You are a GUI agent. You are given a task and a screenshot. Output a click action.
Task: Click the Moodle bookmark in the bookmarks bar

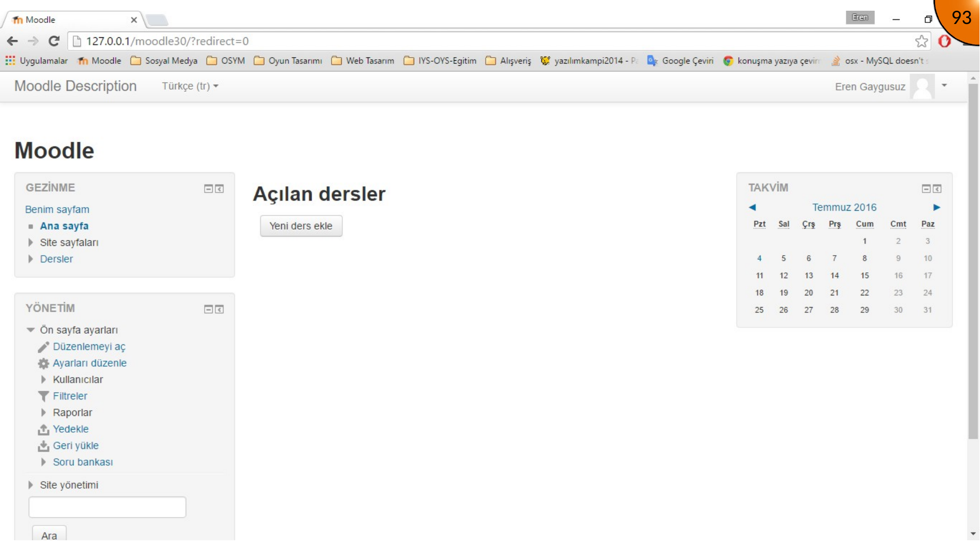100,61
